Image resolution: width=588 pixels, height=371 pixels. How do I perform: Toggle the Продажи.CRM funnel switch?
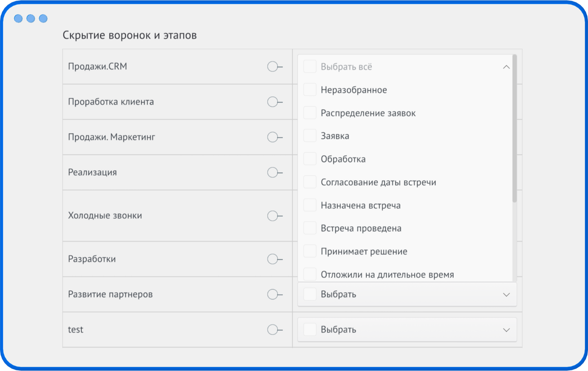pyautogui.click(x=274, y=66)
